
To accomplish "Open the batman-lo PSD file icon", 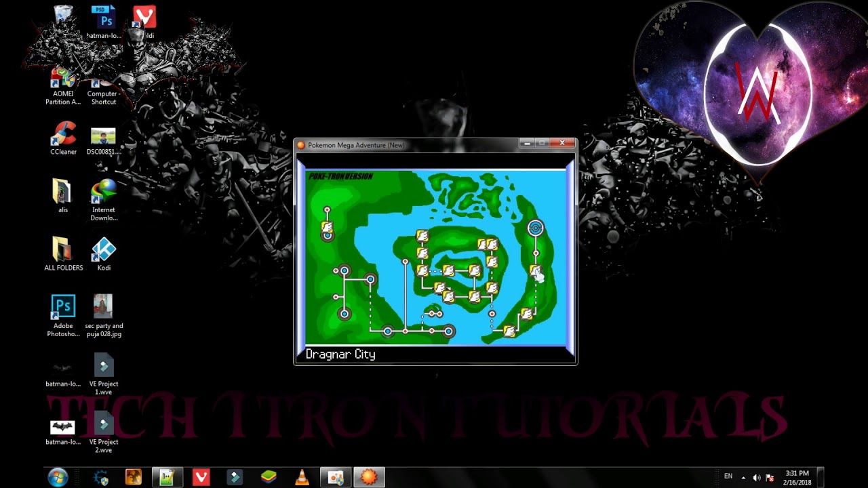I will (x=103, y=20).
